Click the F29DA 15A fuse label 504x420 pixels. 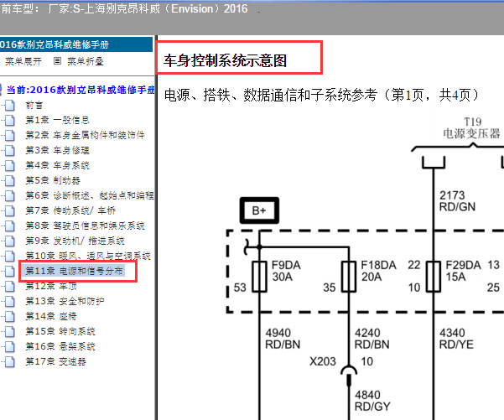[x=463, y=271]
